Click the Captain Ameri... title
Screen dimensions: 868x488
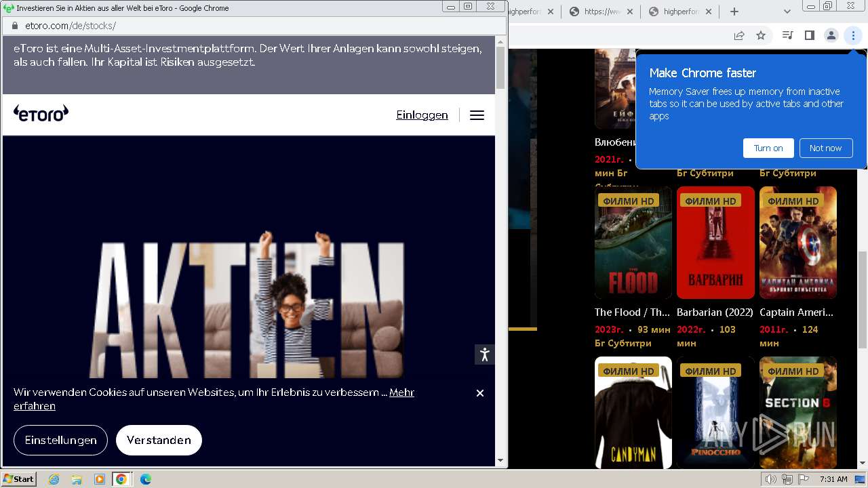[797, 312]
